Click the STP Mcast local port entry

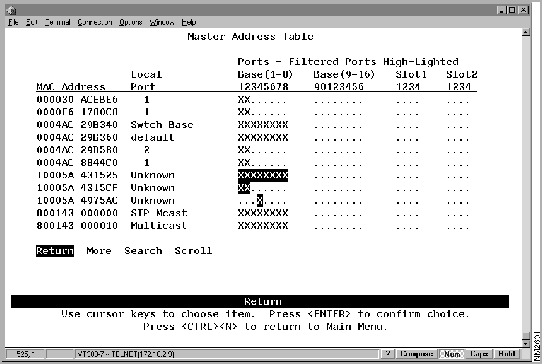[159, 213]
